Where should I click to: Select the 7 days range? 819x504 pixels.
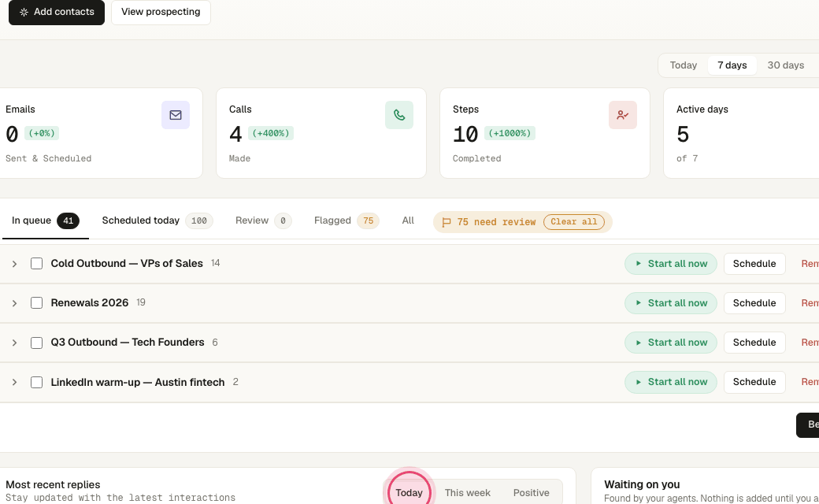[732, 65]
